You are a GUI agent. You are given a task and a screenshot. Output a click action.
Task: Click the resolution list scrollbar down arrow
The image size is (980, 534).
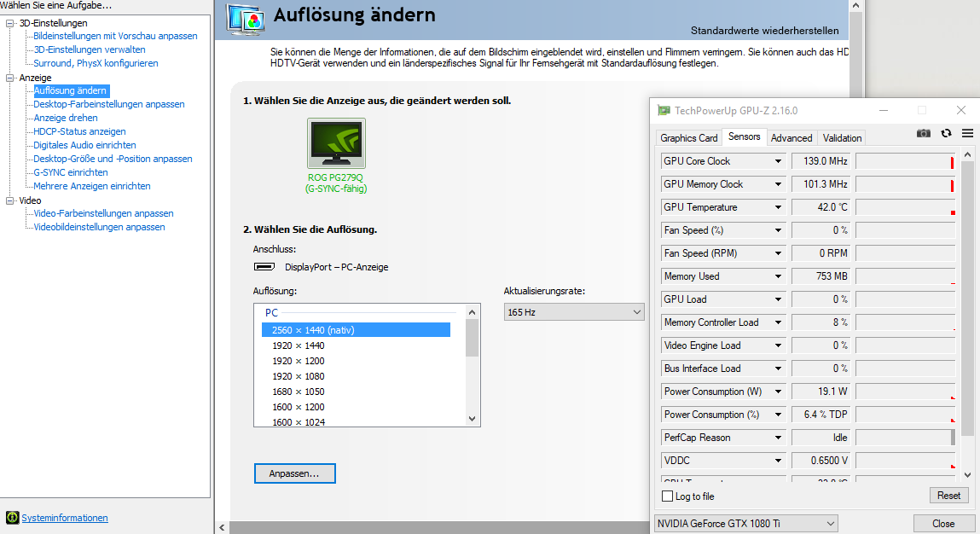(472, 419)
